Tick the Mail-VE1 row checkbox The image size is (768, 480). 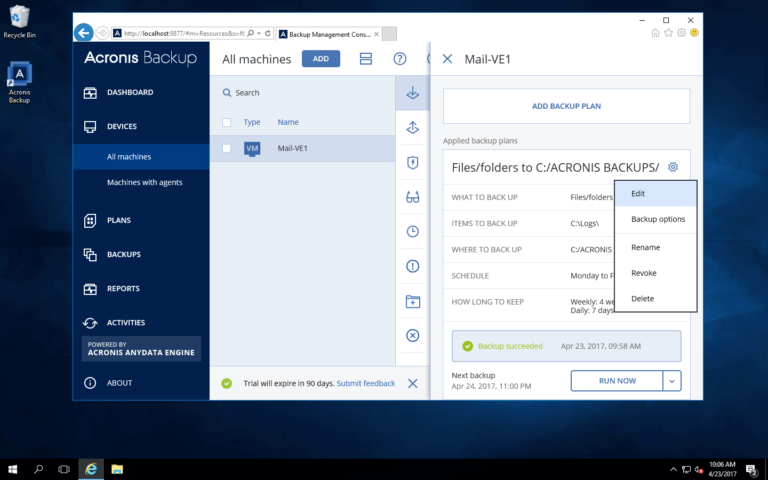coord(226,148)
